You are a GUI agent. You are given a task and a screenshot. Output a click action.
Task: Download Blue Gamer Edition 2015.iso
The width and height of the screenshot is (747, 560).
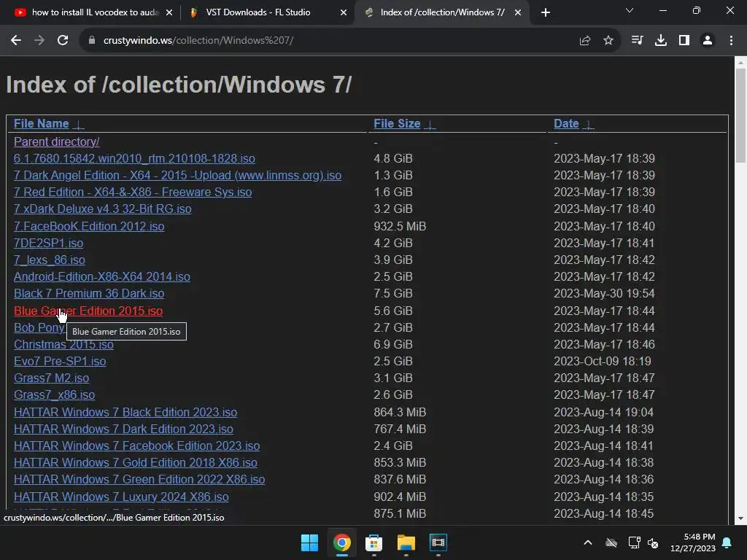pyautogui.click(x=88, y=311)
